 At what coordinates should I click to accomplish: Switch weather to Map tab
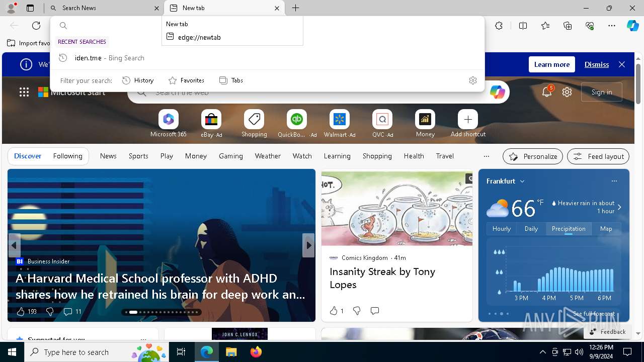pos(606,229)
